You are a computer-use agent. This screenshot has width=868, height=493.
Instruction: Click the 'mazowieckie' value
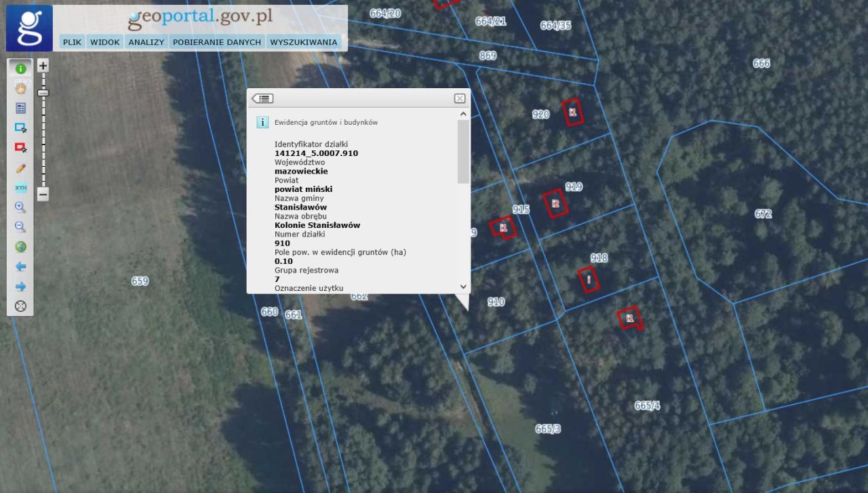(x=301, y=172)
